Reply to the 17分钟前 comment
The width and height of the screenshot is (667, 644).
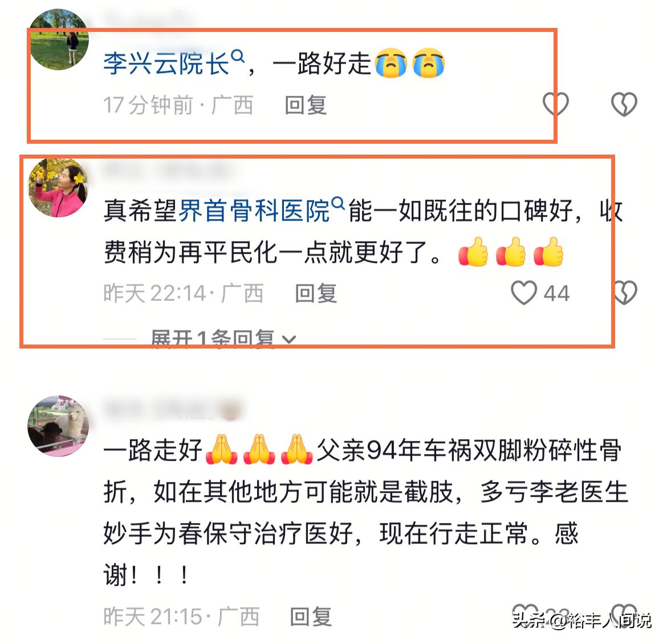point(306,105)
